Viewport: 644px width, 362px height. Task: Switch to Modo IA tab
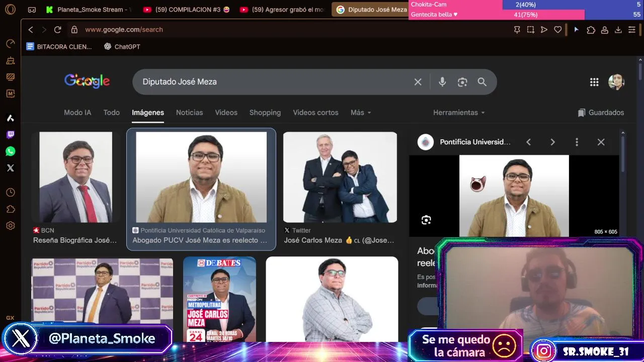click(77, 113)
